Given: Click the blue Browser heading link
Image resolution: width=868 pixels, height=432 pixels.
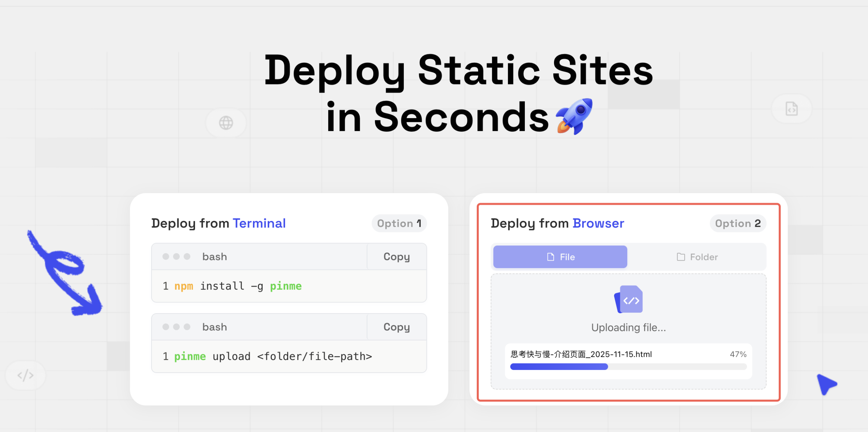Looking at the screenshot, I should coord(598,223).
